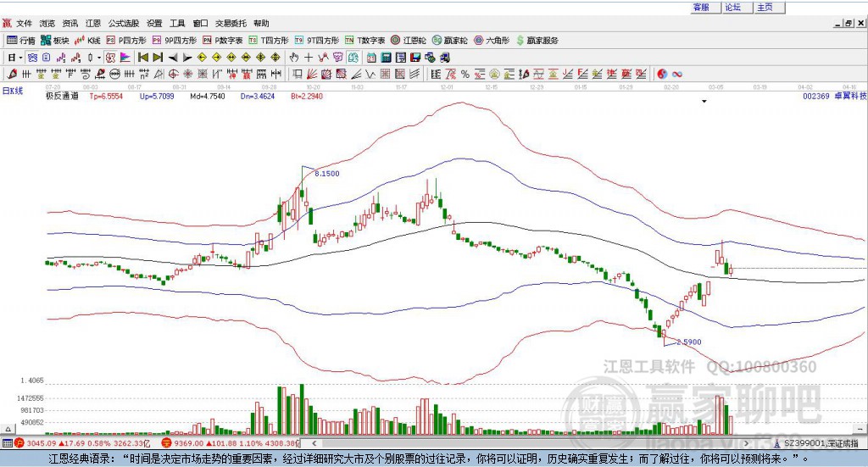This screenshot has width=868, height=467.
Task: Open the T数字表 tool
Action: [364, 41]
